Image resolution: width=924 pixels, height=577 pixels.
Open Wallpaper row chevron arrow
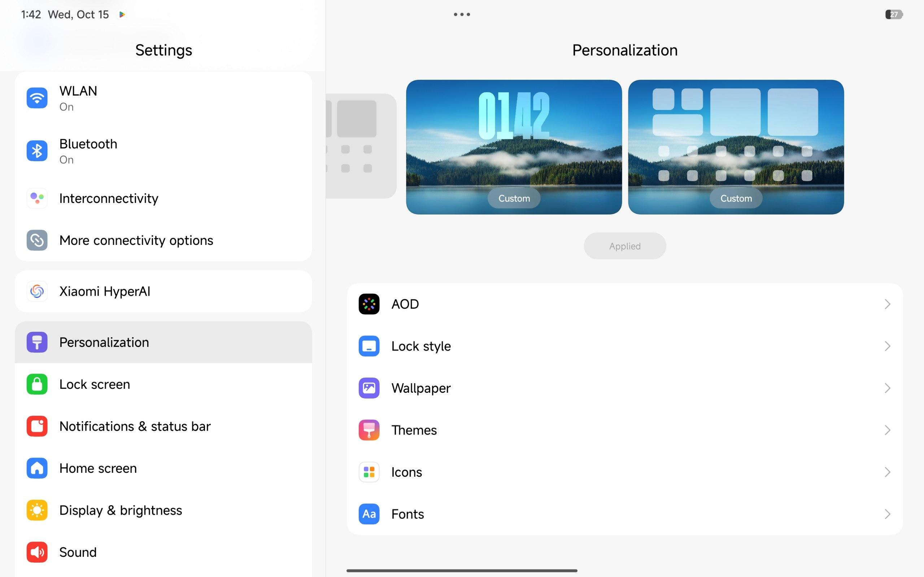887,388
